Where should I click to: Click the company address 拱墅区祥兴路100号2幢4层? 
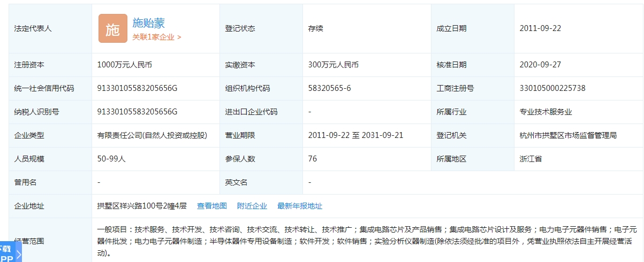click(142, 206)
